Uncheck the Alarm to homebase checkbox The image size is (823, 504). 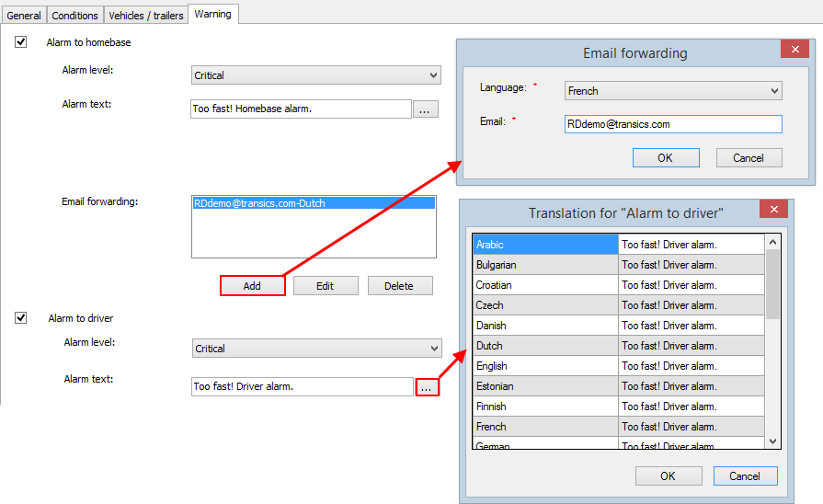pos(21,42)
